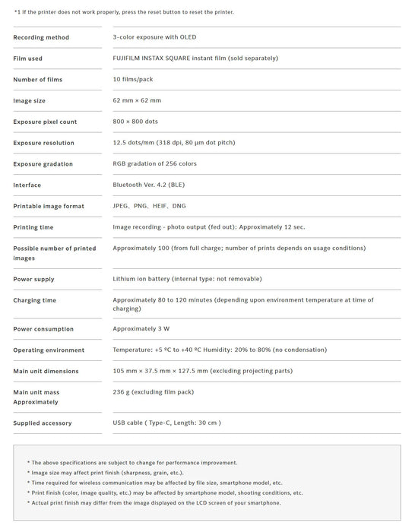Select FUJIFILM INSTAX SQUARE instant film value

[195, 58]
